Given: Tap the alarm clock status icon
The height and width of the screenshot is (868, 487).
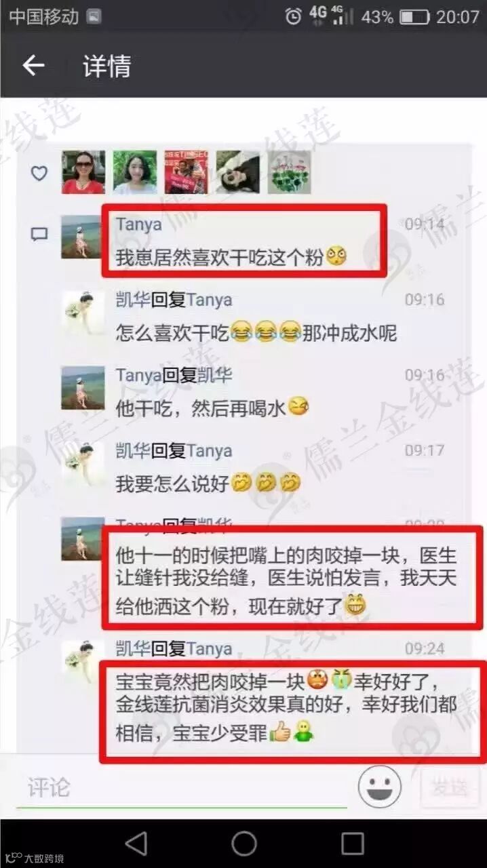Looking at the screenshot, I should click(293, 16).
